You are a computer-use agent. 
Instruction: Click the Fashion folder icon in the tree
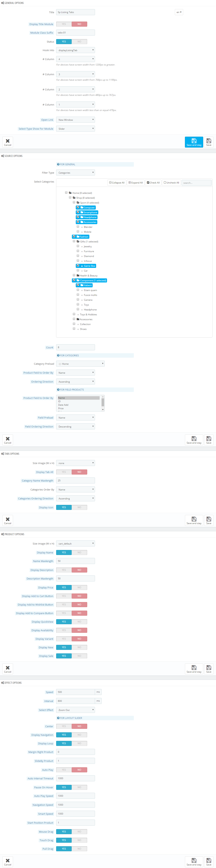pyautogui.click(x=78, y=237)
